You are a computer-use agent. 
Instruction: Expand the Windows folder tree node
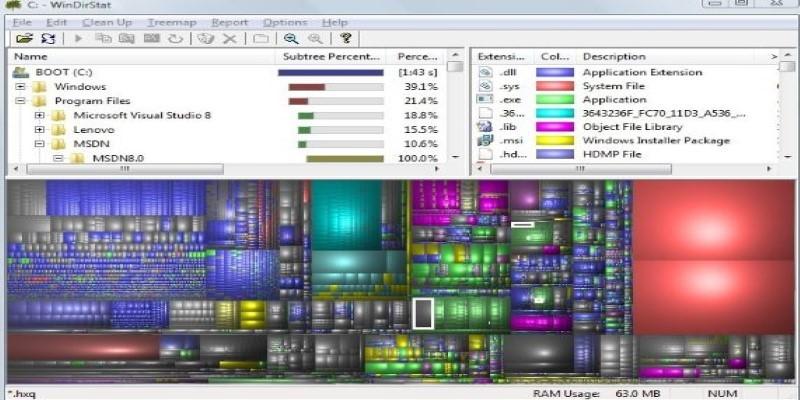click(x=20, y=87)
